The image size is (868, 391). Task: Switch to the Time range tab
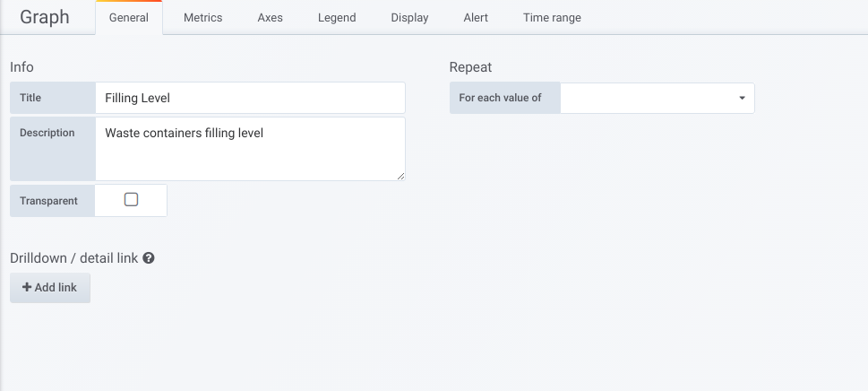(x=552, y=18)
